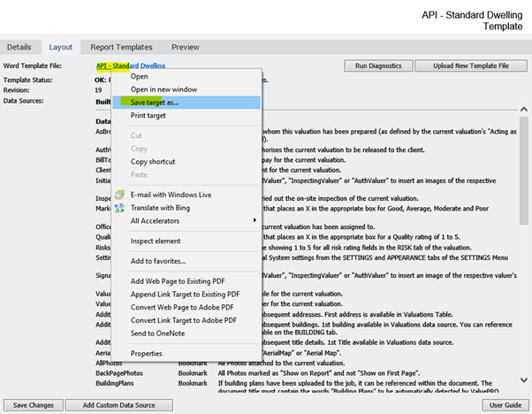Select the AllPhotos row name
The image size is (532, 414).
[109, 363]
